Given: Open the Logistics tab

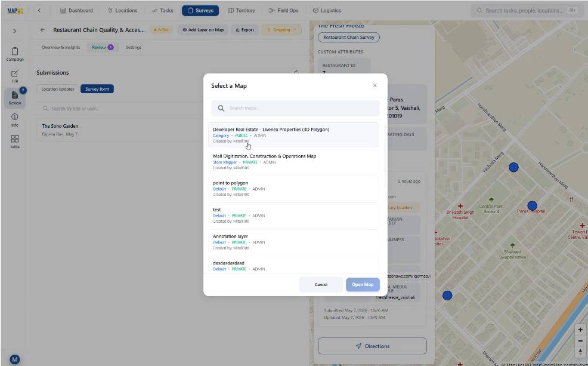Looking at the screenshot, I should (x=327, y=11).
